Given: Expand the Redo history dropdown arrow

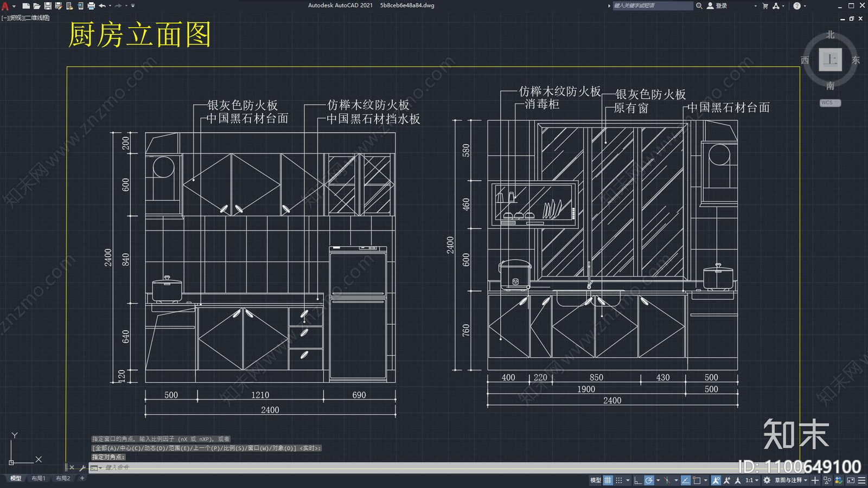Looking at the screenshot, I should coord(126,5).
